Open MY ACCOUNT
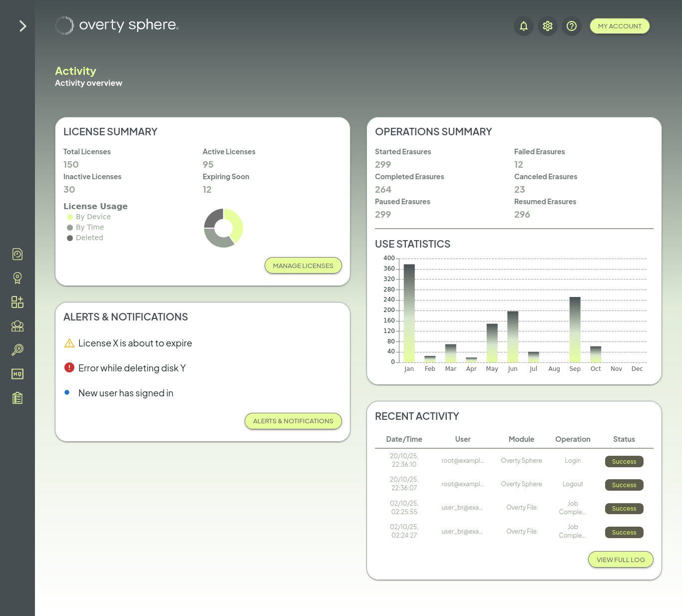 click(x=620, y=26)
